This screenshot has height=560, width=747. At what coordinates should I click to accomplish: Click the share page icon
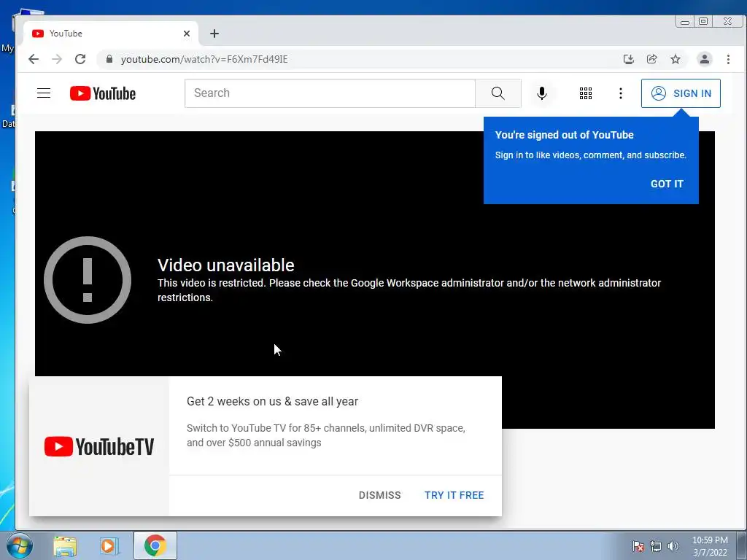(651, 59)
